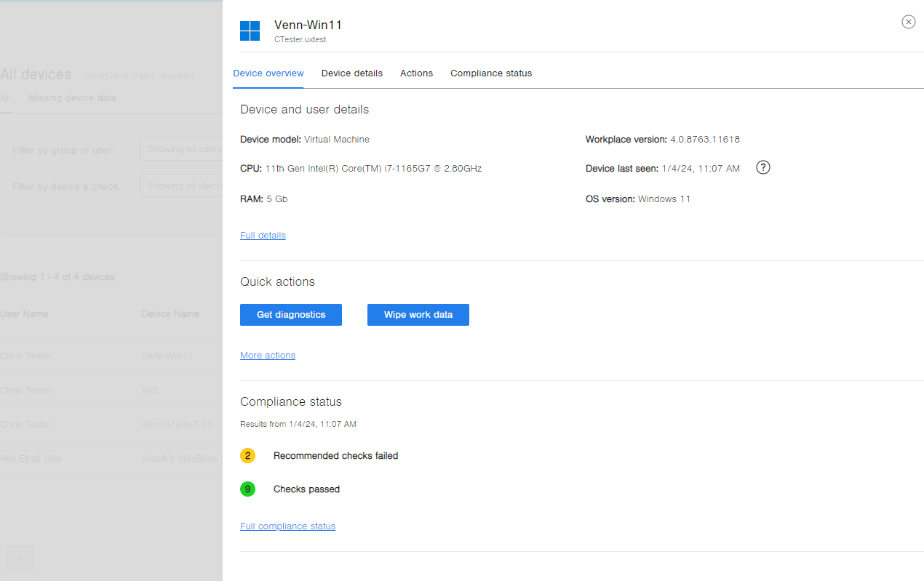Select the Hila Efrati Uliel user row
924x581 pixels.
click(x=111, y=458)
